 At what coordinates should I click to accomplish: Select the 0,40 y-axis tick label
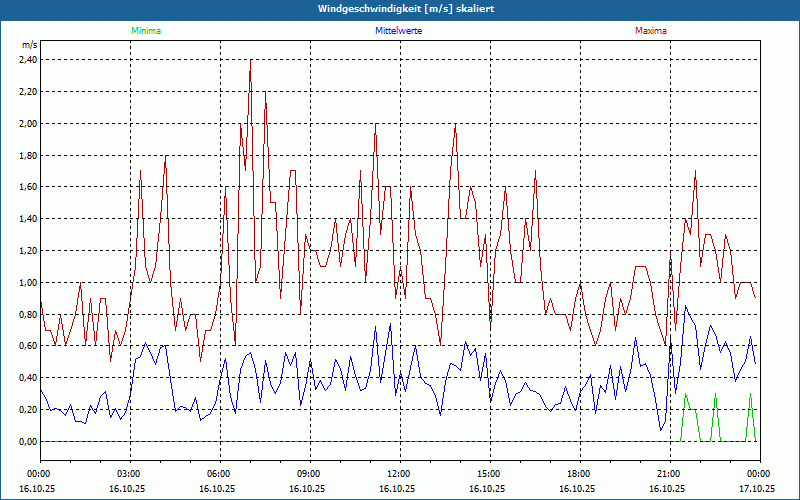click(28, 378)
